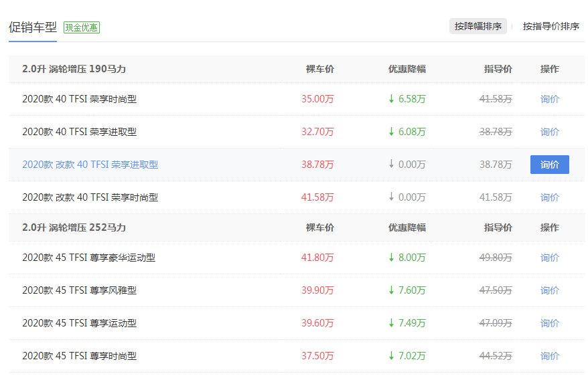Click green down arrow beside 8.00万 discount

coord(391,258)
